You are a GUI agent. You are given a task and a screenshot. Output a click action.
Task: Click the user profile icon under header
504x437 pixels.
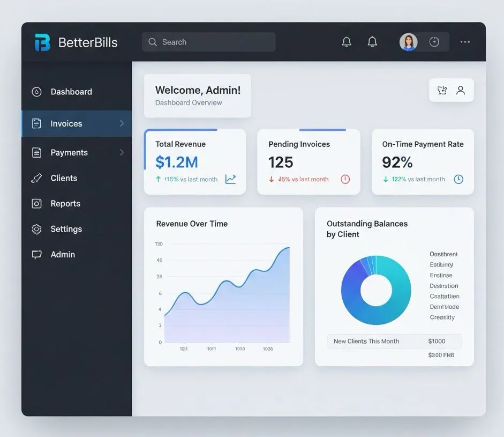pos(461,90)
